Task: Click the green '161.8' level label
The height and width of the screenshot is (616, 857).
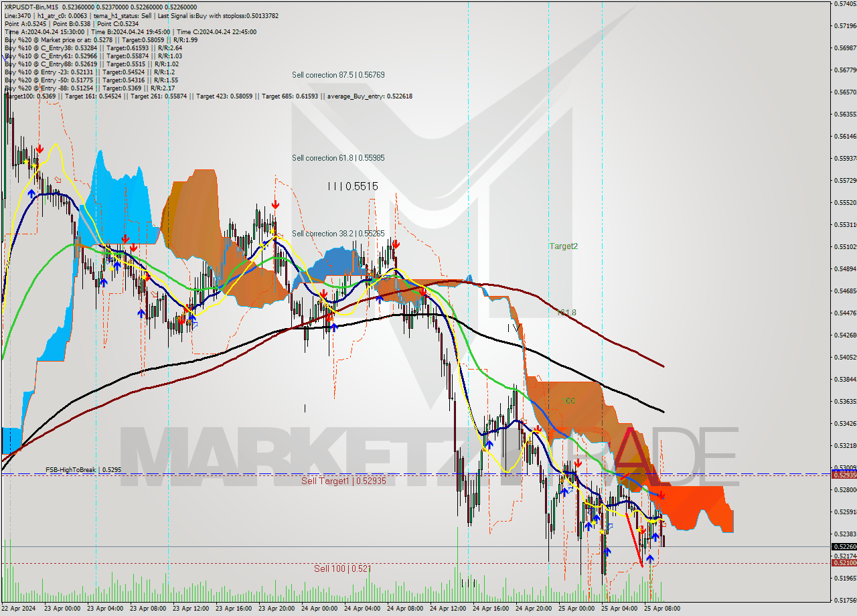Action: pyautogui.click(x=566, y=312)
